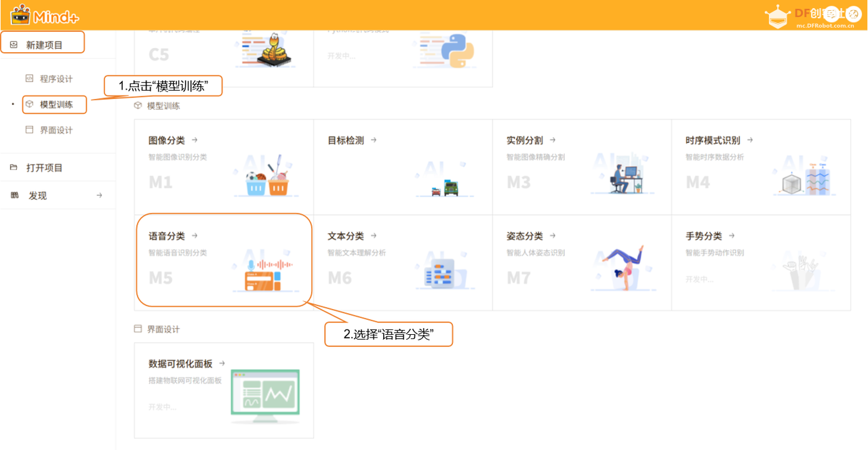This screenshot has height=450, width=868.
Task: Click the panel icon beside 界面设计 section header
Action: click(137, 329)
